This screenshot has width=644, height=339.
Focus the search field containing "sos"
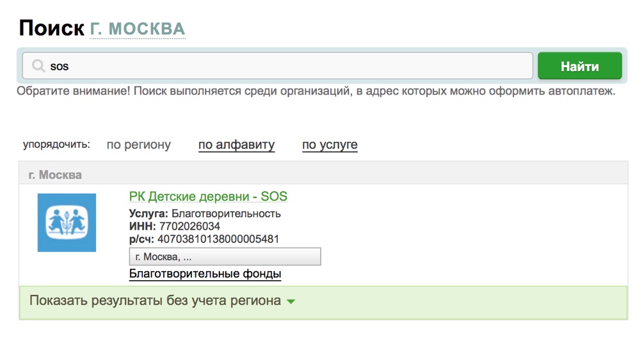(282, 66)
